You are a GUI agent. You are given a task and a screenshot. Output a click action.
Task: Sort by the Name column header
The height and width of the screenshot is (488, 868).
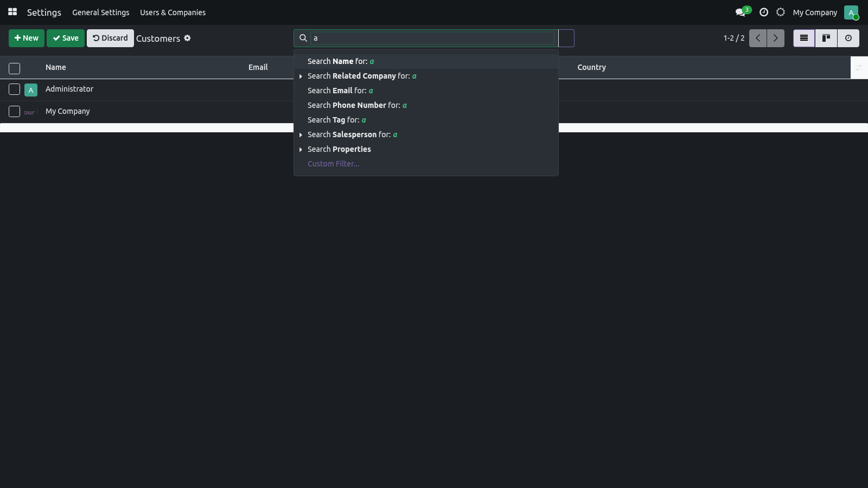(x=56, y=67)
